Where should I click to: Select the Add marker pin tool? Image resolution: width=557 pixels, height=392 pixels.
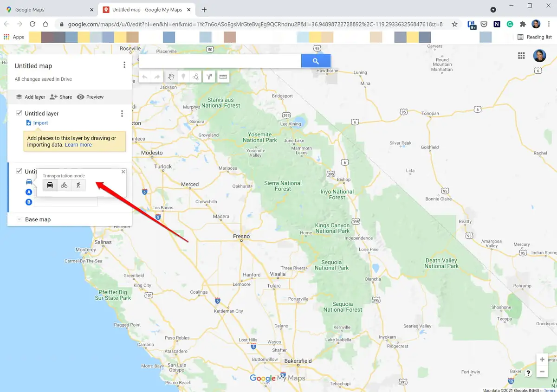[x=184, y=77]
